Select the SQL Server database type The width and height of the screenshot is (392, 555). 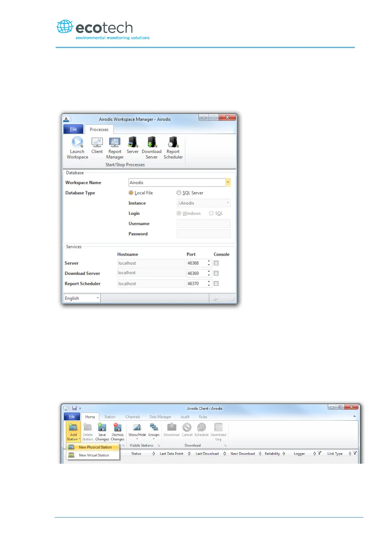click(179, 193)
